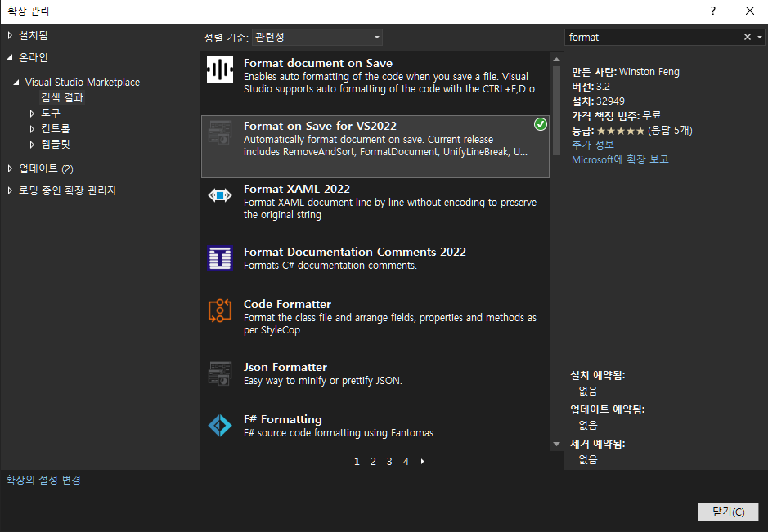
Task: Click the 설치: 32949 install count
Action: click(x=598, y=101)
